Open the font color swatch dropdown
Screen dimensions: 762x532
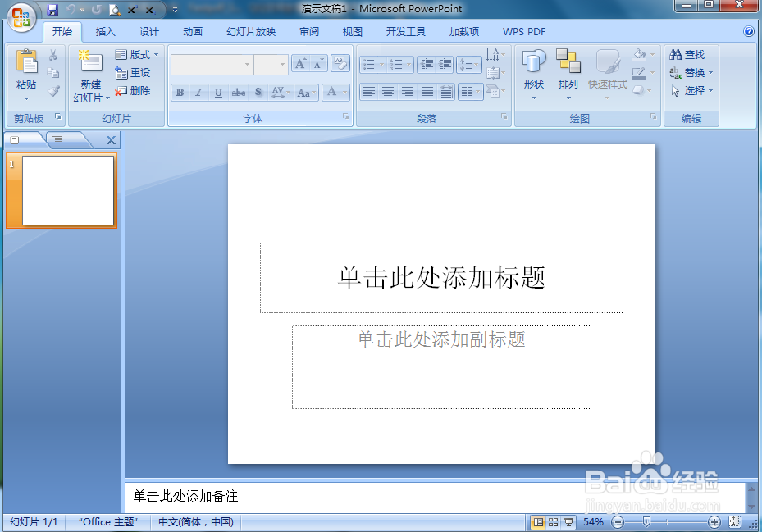click(x=344, y=92)
